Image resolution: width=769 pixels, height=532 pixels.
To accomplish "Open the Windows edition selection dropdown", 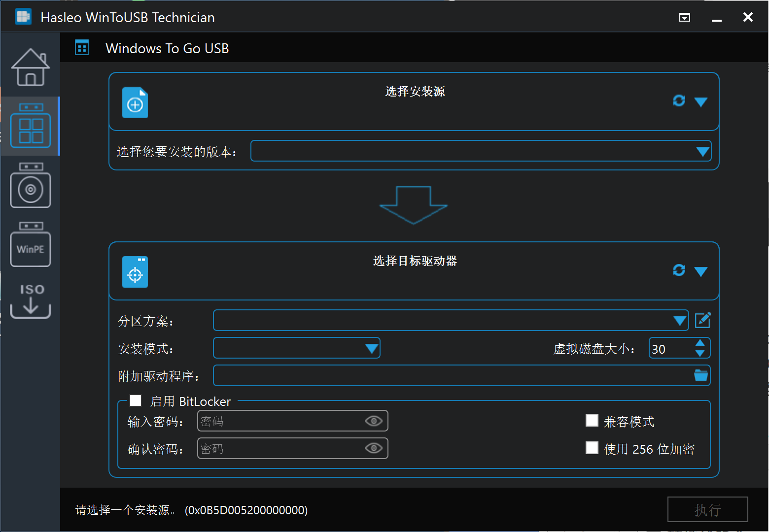I will point(481,151).
